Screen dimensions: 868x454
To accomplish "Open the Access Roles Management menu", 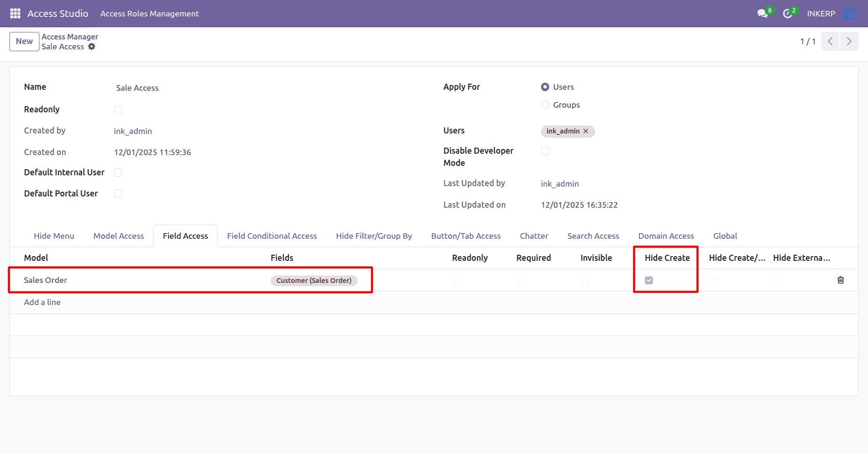I will (x=149, y=14).
